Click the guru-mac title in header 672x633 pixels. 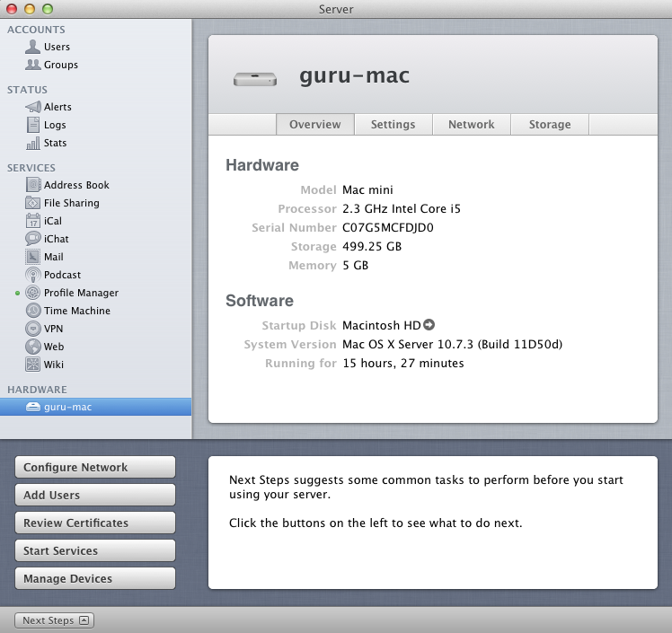tap(355, 75)
